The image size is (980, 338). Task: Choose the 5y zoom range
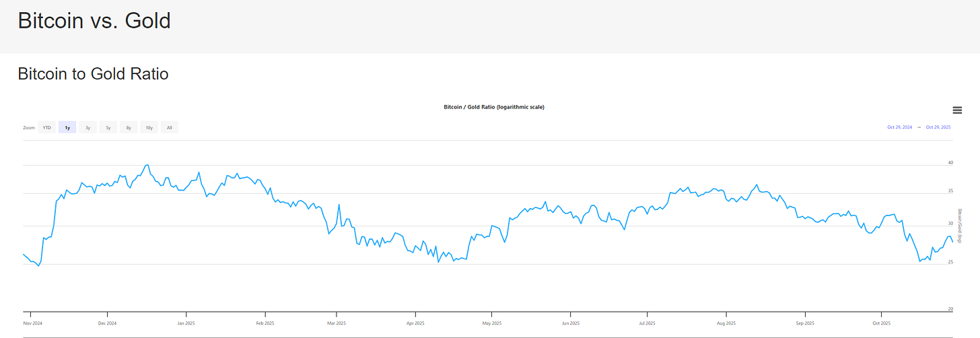(108, 127)
